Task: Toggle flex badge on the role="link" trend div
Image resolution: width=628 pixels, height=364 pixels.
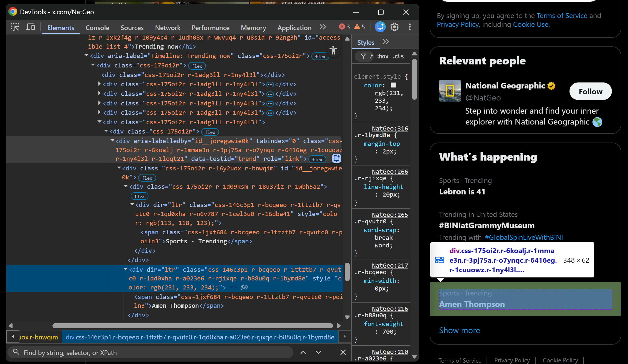Action: pos(317,159)
